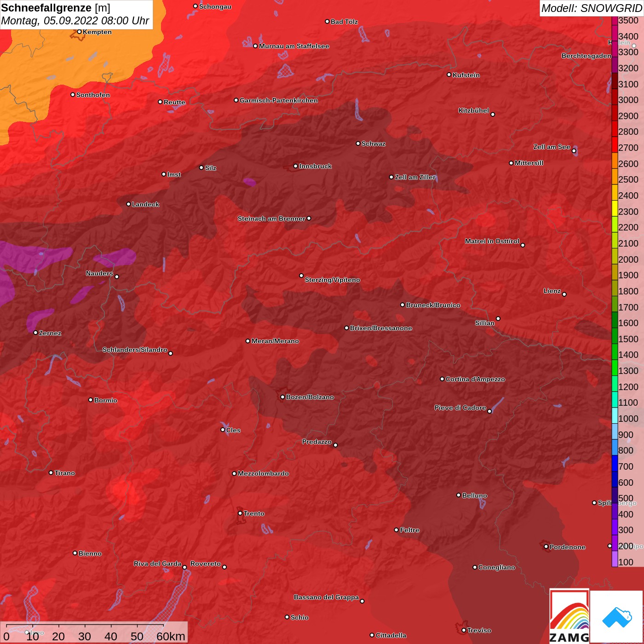Click the 30 mark on the scale bar
Viewport: 644px width, 644px height.
click(84, 636)
